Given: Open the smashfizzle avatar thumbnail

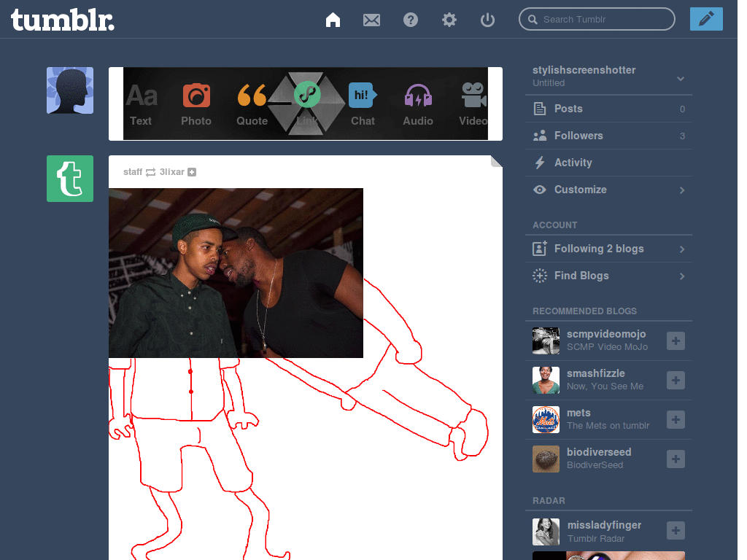Looking at the screenshot, I should [x=546, y=381].
